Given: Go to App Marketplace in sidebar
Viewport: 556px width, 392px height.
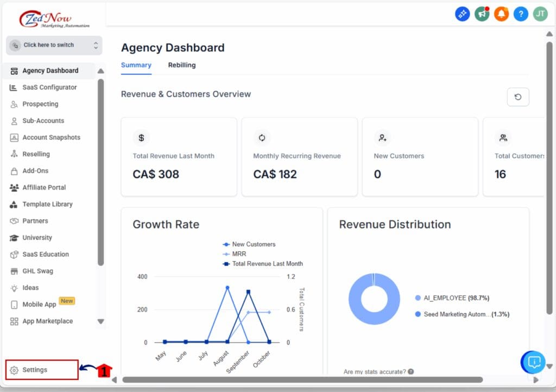Looking at the screenshot, I should [47, 321].
